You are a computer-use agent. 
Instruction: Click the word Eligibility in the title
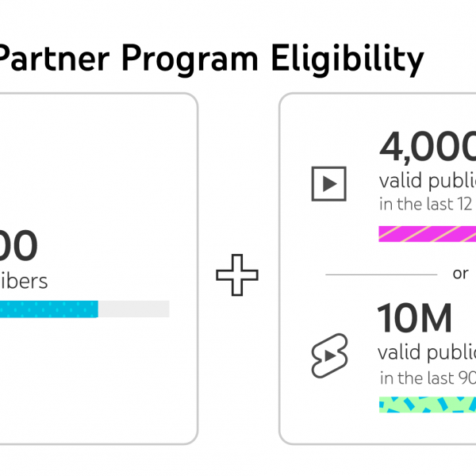tap(347, 59)
